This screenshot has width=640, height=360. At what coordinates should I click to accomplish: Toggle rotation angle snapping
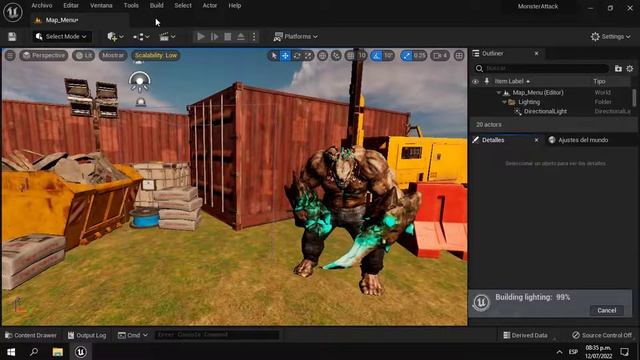point(376,56)
